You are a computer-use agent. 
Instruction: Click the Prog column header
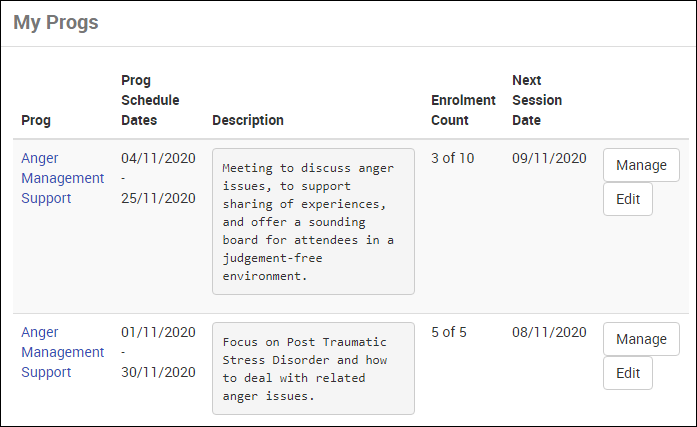point(36,120)
